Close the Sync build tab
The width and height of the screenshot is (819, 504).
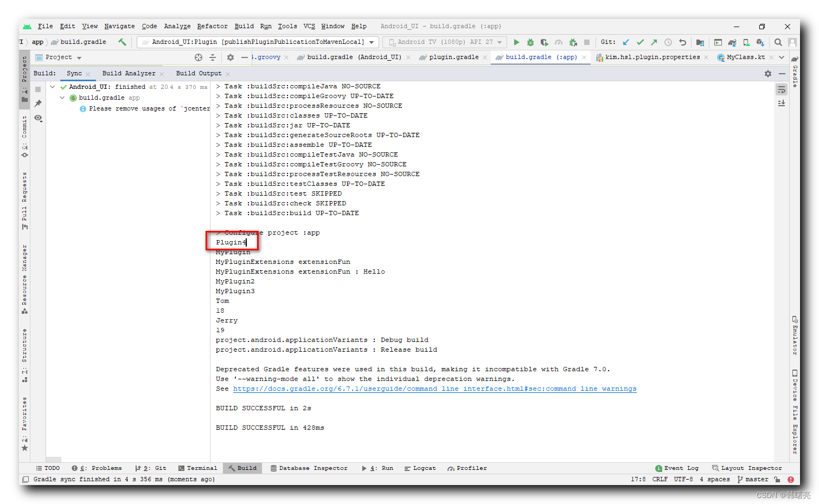(x=88, y=74)
